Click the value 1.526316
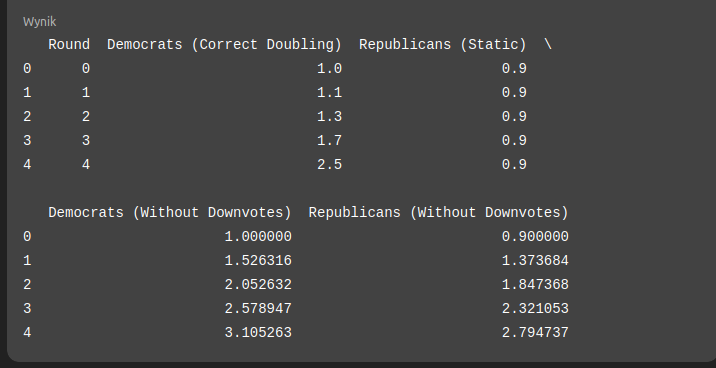Viewport: 716px width, 368px height. tap(258, 261)
